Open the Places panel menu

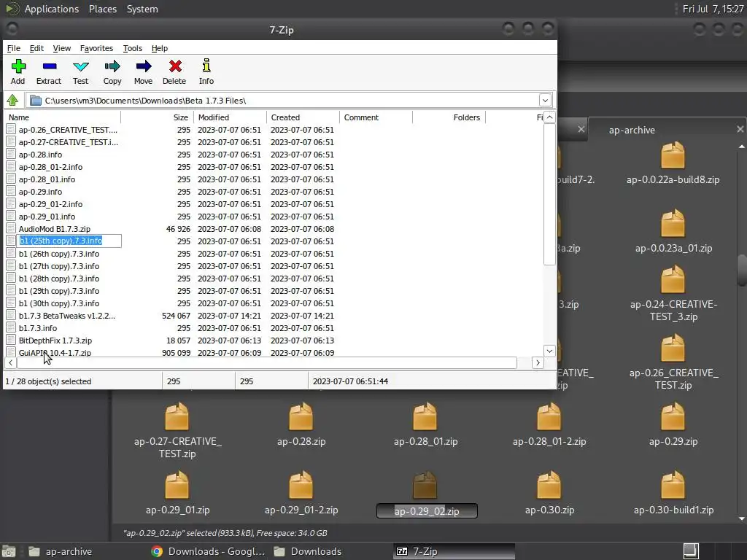coord(102,9)
